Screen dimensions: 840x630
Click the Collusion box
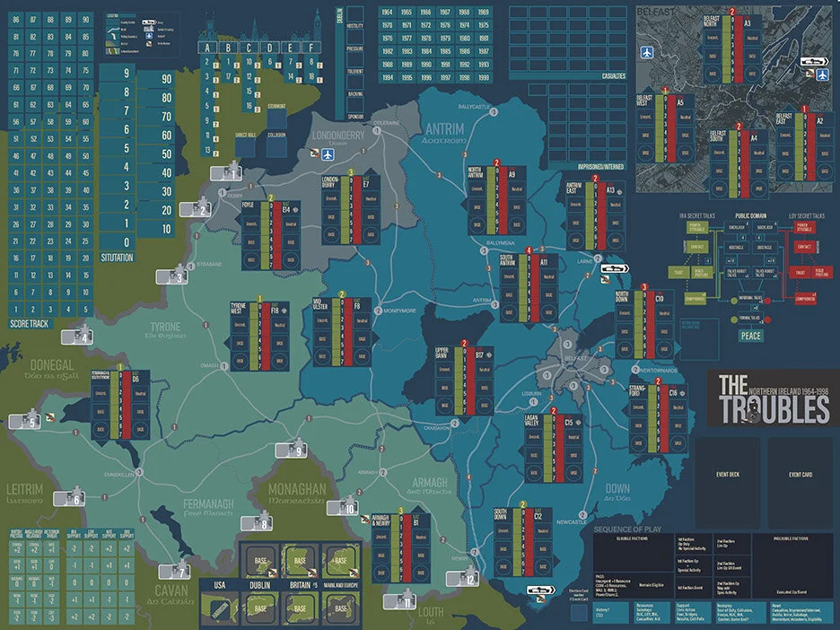click(276, 147)
